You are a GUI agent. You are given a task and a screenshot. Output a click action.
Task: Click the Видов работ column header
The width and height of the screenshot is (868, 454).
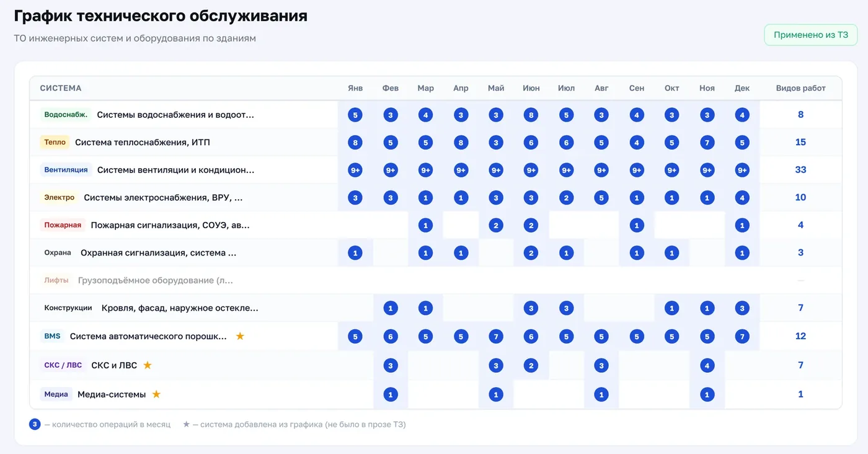[800, 88]
